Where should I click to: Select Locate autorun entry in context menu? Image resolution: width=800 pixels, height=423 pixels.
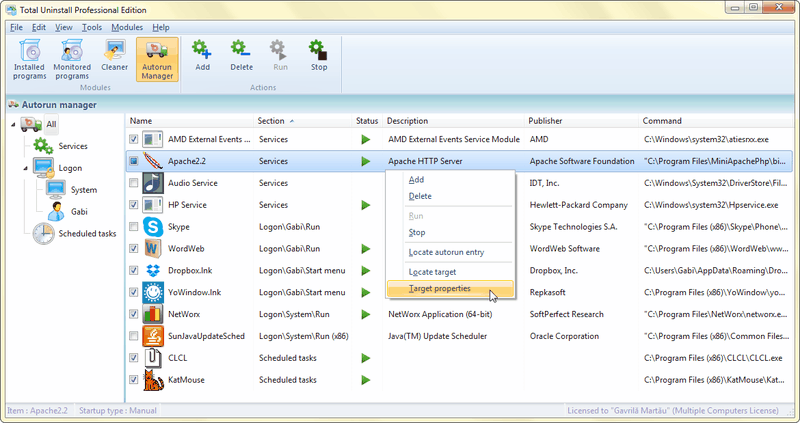(x=445, y=251)
